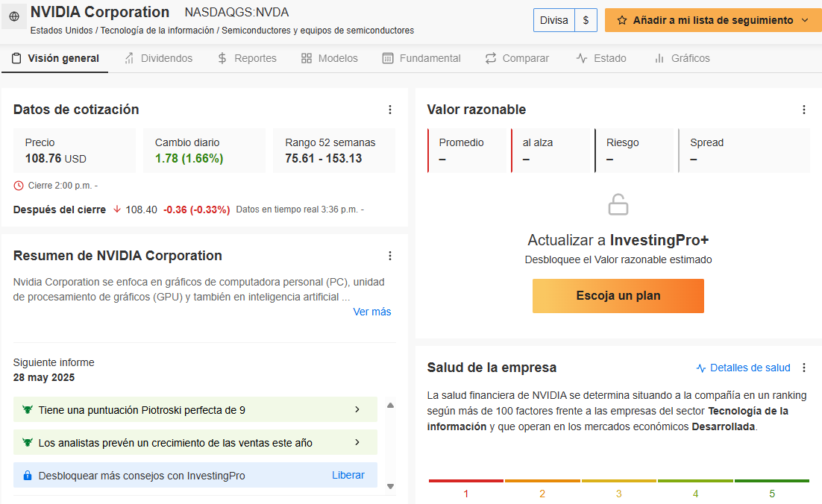Click the dollar icon on Reportes tab

click(222, 58)
